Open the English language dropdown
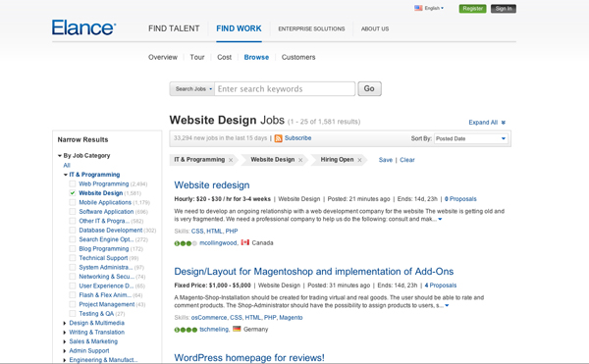The height and width of the screenshot is (364, 589). (434, 8)
